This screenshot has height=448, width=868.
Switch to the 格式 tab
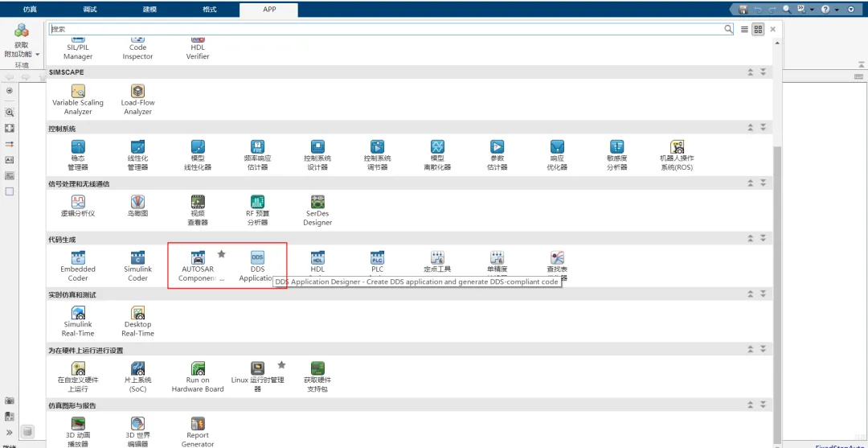(x=209, y=10)
